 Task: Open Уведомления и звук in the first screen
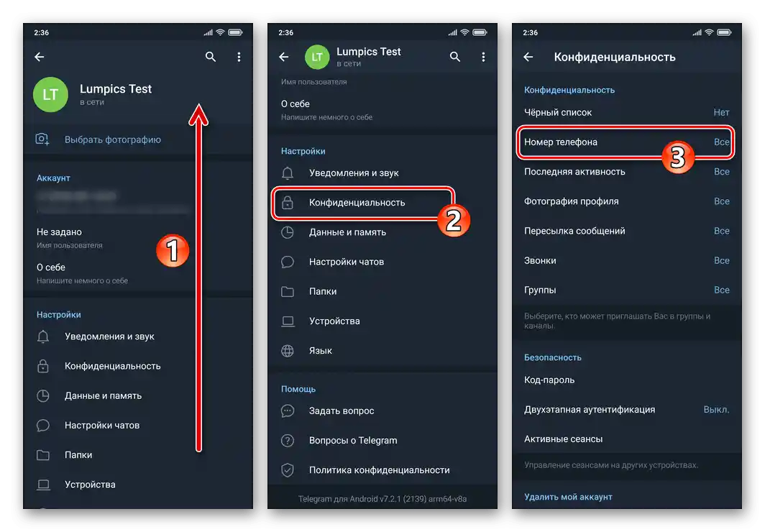138,336
